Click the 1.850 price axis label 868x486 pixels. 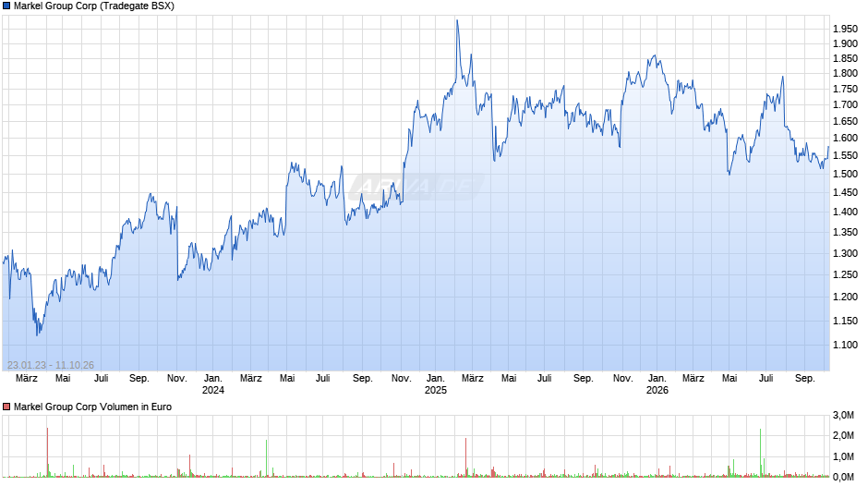click(845, 59)
